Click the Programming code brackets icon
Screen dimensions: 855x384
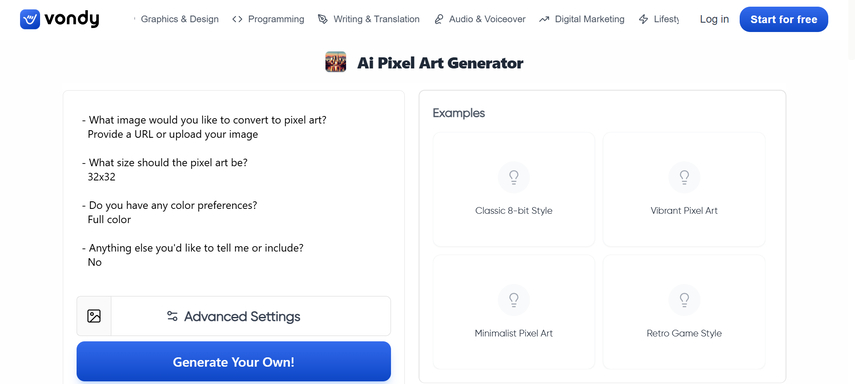(x=237, y=19)
